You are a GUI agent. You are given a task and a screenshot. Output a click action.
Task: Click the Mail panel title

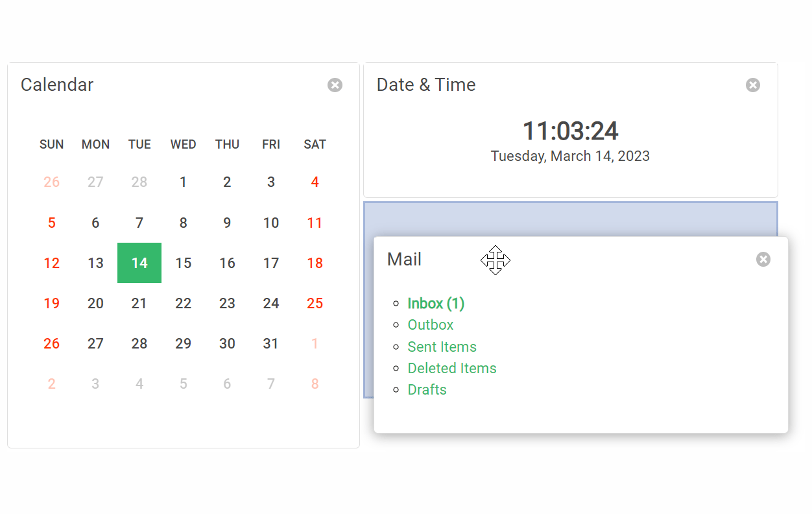(x=404, y=260)
